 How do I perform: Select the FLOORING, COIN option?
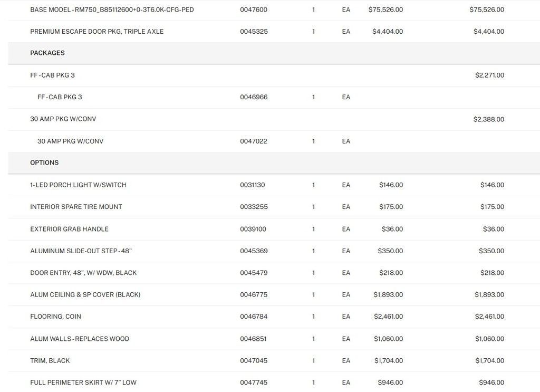[55, 317]
